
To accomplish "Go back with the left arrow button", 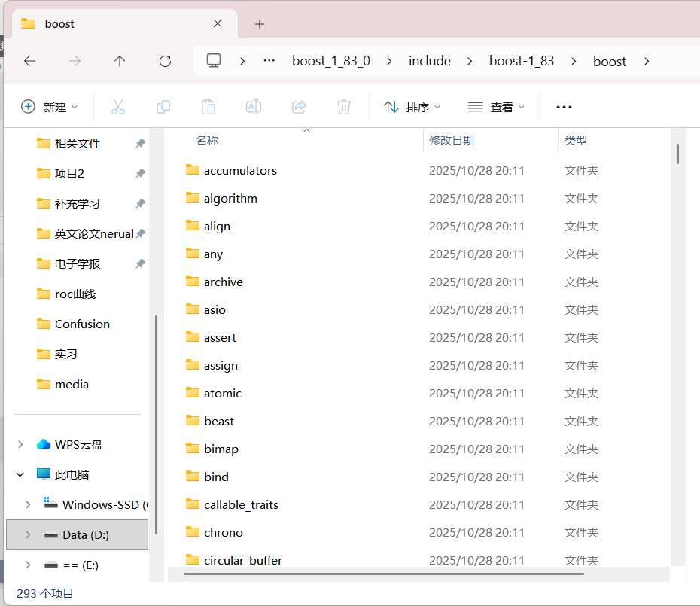I will [30, 61].
